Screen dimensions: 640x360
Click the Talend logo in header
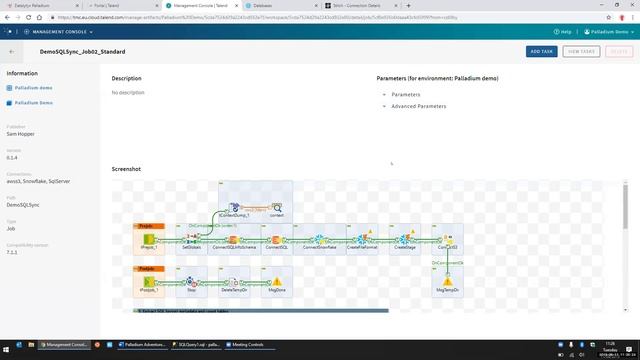coord(8,31)
